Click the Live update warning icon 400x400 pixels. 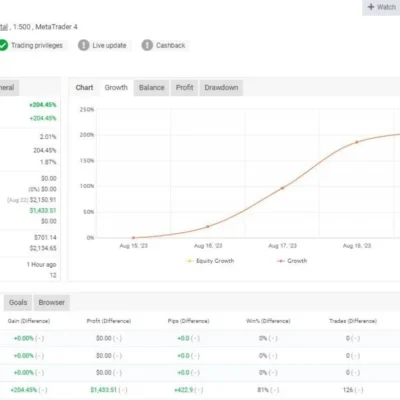[84, 45]
